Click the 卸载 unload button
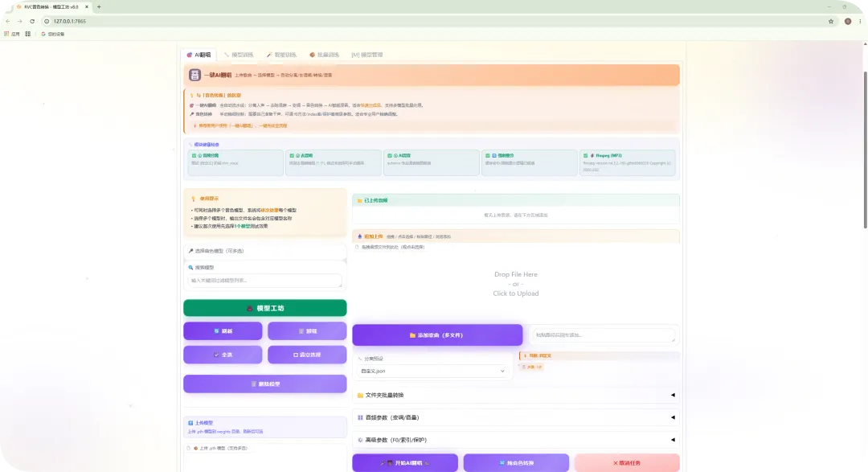Viewport: 868px width, 472px height. 307,331
